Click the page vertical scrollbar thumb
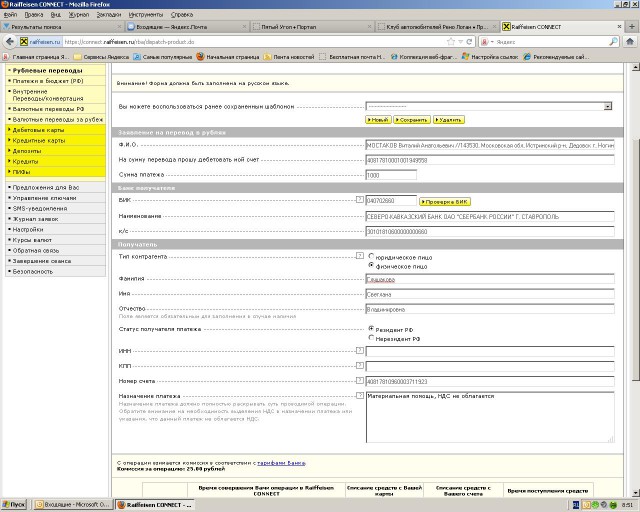The height and width of the screenshot is (512, 640). pyautogui.click(x=635, y=259)
